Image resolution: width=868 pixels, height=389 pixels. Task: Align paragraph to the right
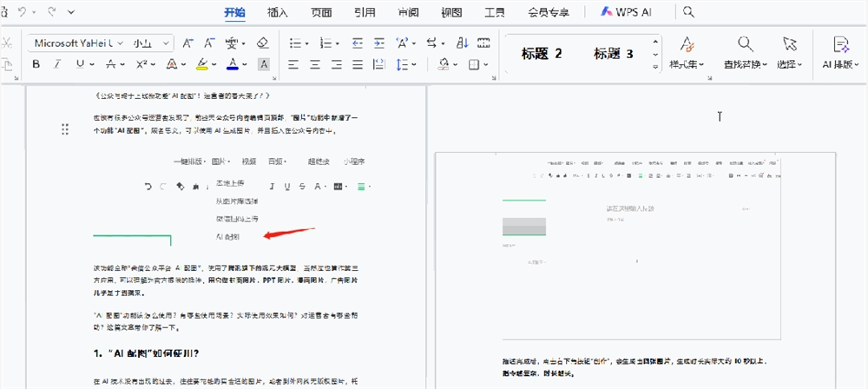[337, 64]
